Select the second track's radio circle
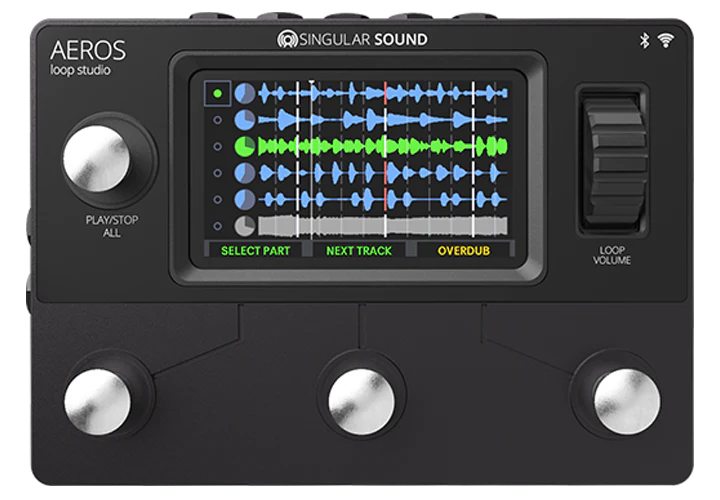The width and height of the screenshot is (720, 500). tap(217, 120)
